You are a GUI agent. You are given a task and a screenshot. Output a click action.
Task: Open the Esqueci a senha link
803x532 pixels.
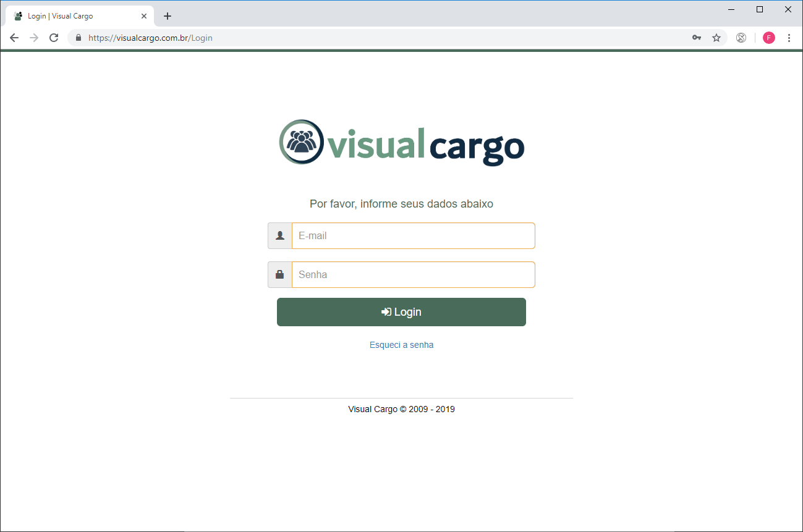tap(401, 345)
